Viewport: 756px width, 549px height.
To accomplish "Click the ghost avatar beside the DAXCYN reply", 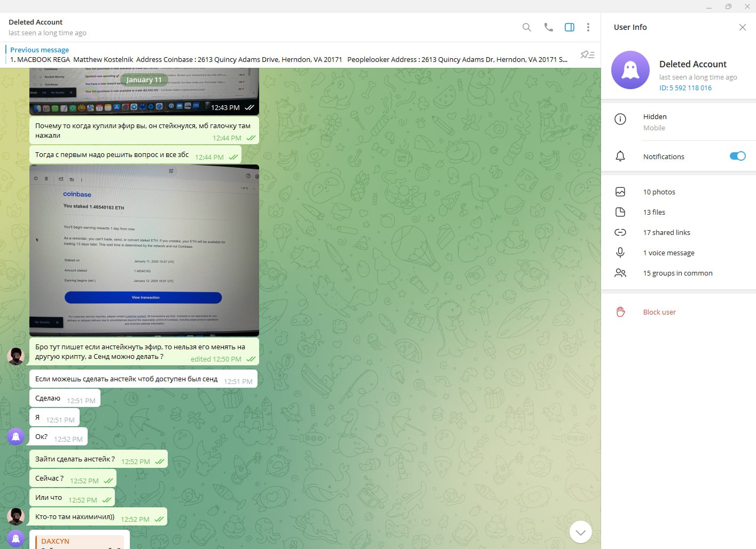I will click(x=16, y=538).
